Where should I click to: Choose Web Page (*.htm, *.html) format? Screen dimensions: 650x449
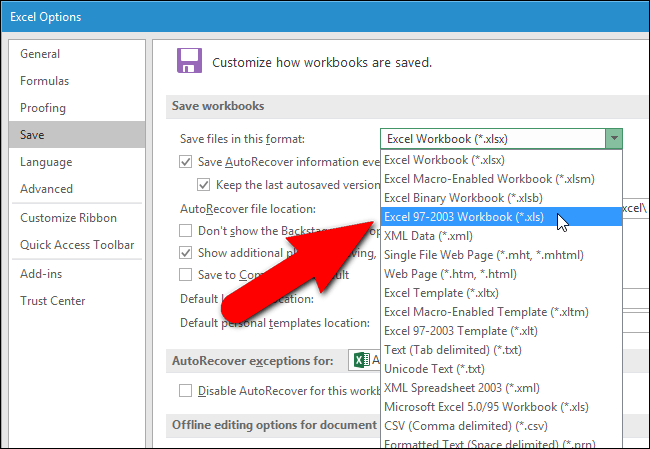tap(501, 274)
